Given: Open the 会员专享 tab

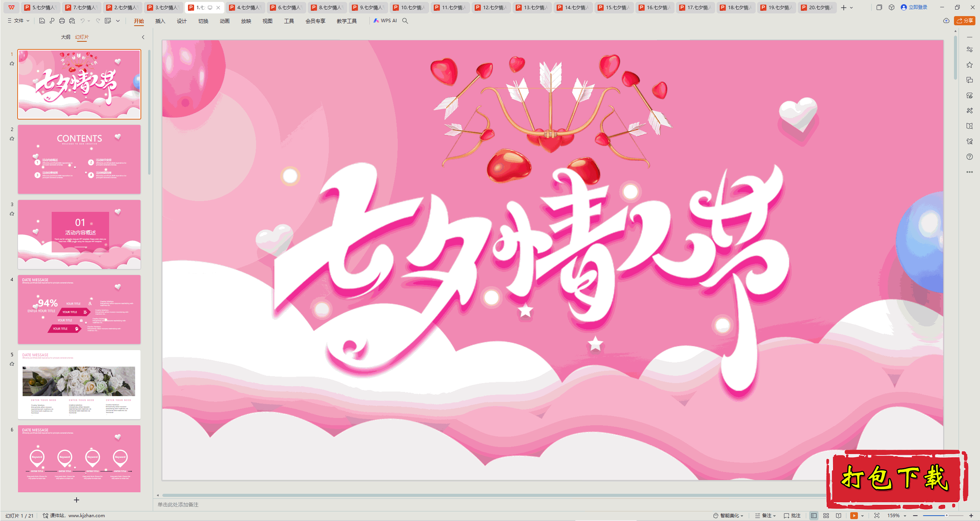Looking at the screenshot, I should [315, 21].
